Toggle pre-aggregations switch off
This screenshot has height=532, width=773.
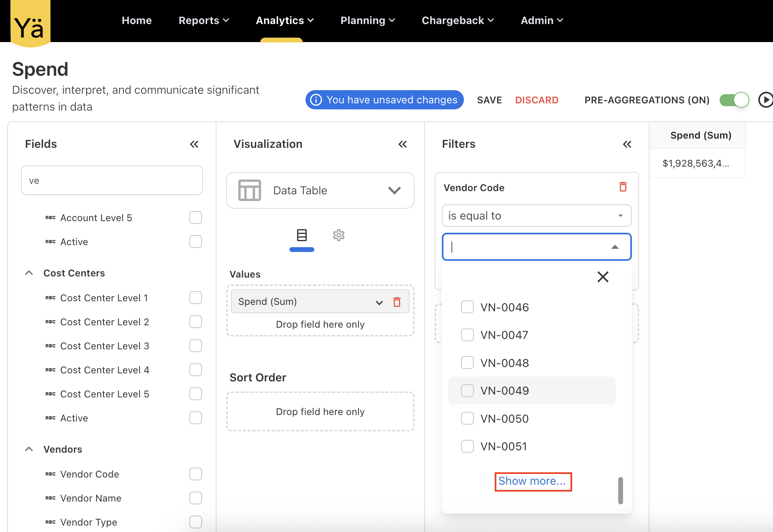pos(734,100)
